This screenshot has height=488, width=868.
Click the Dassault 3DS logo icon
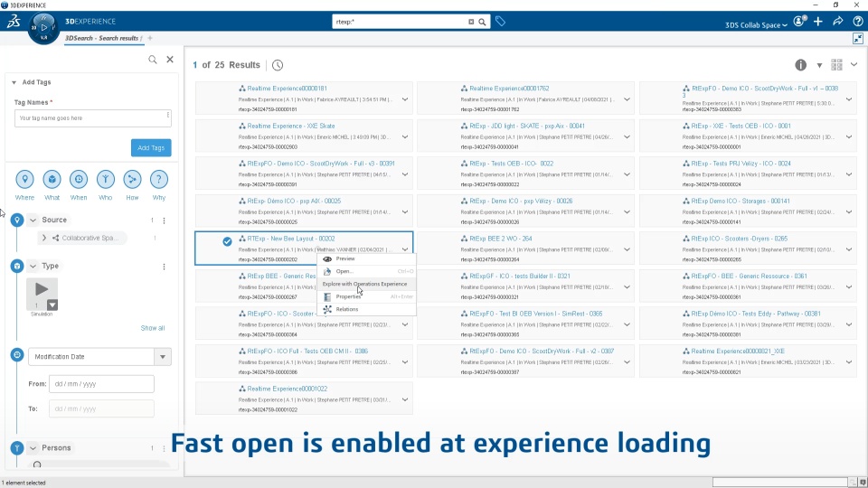tap(14, 22)
